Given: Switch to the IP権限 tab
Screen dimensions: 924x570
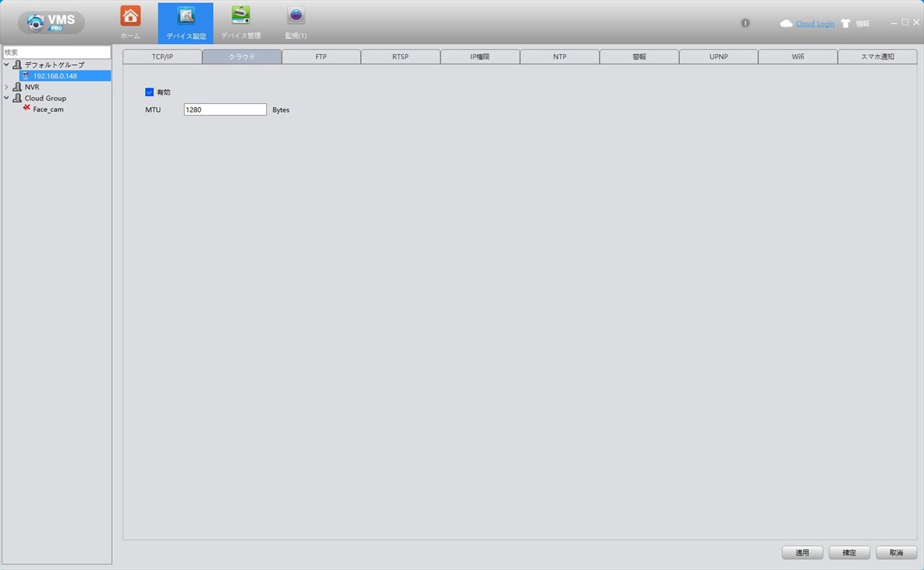Looking at the screenshot, I should (480, 56).
